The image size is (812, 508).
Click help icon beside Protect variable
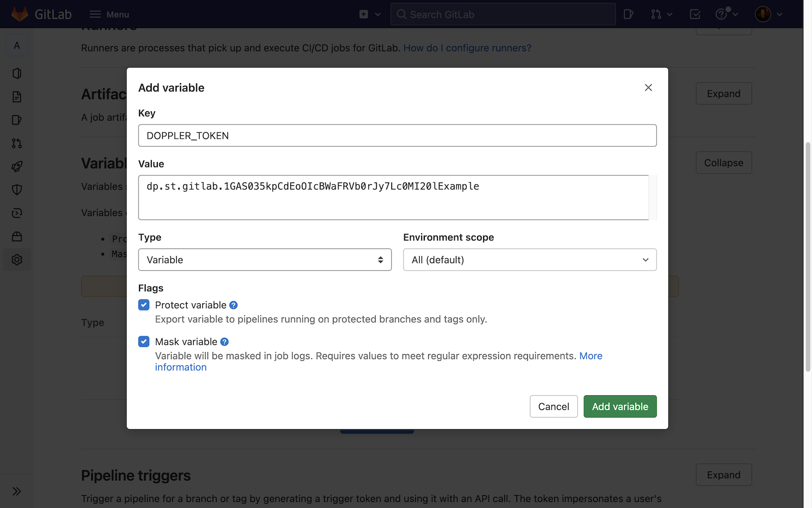233,305
